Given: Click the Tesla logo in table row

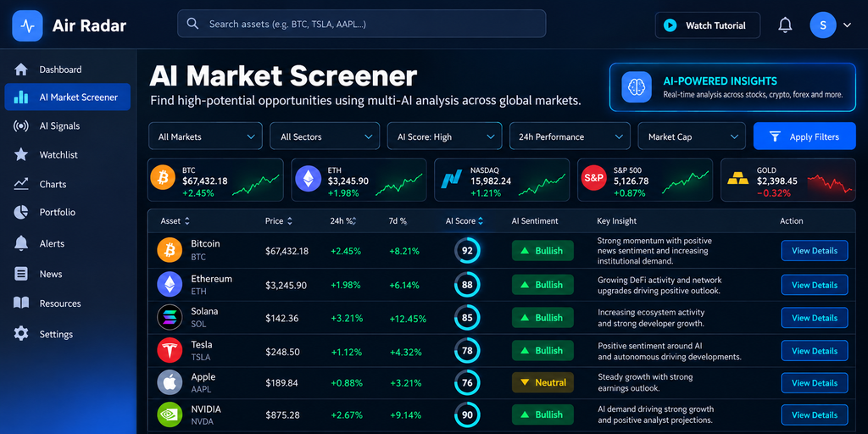Looking at the screenshot, I should pyautogui.click(x=170, y=350).
